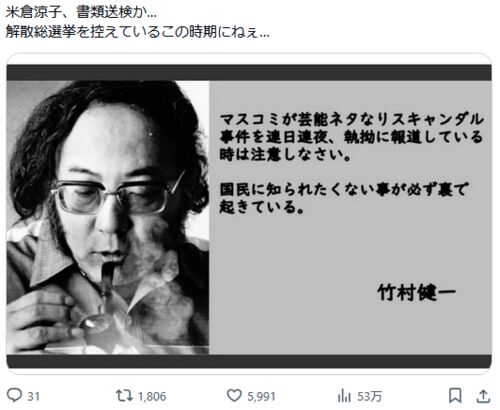Screen dimensions: 500x410
Task: Click the man's eyeglasses in the photo
Action: 118,195
